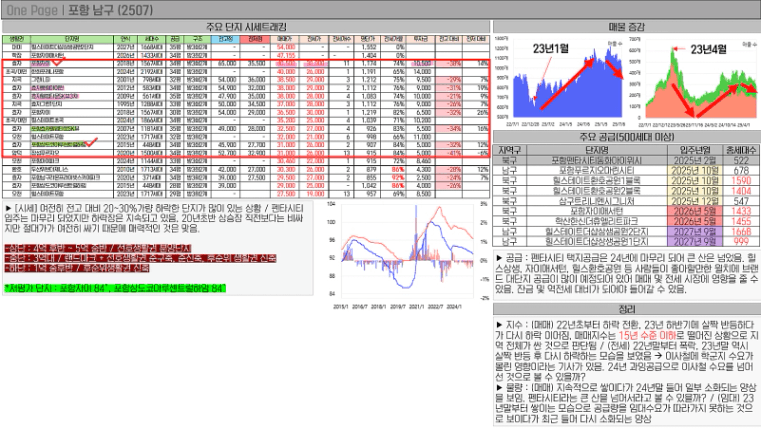Click the '▶ 지수' summary paragraph
The height and width of the screenshot is (428, 761).
[x=627, y=350]
